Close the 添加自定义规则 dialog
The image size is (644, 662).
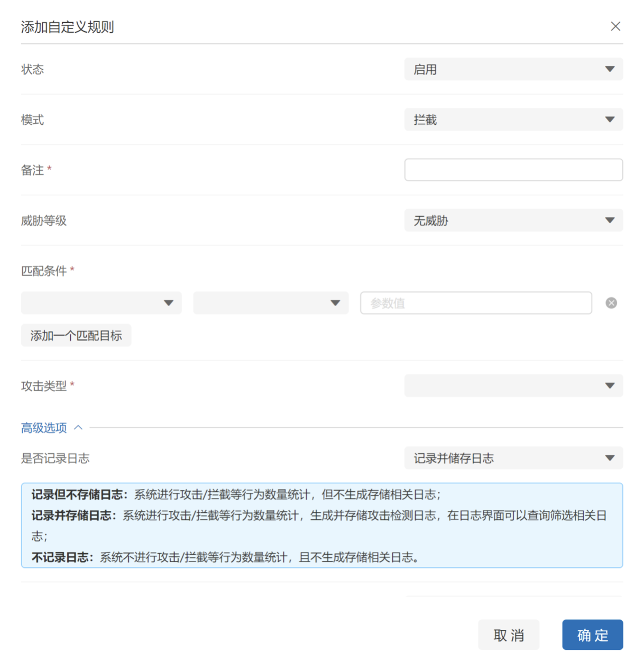[615, 26]
